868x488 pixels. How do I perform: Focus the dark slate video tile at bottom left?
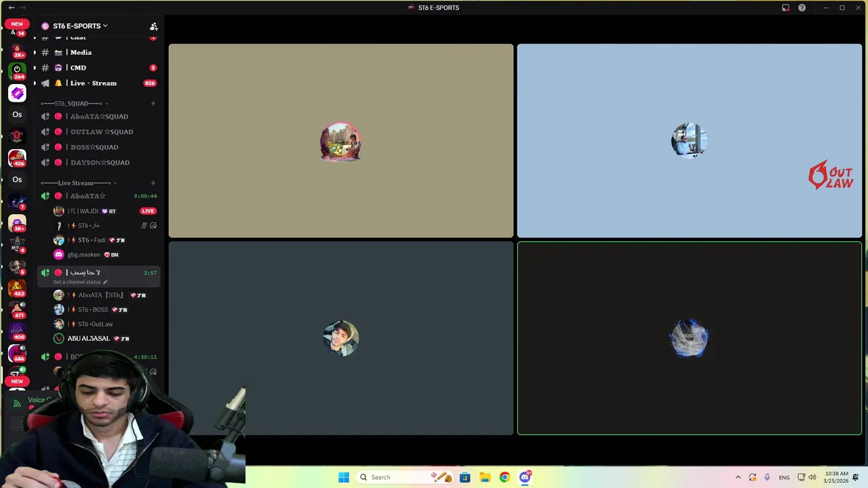[x=341, y=338]
